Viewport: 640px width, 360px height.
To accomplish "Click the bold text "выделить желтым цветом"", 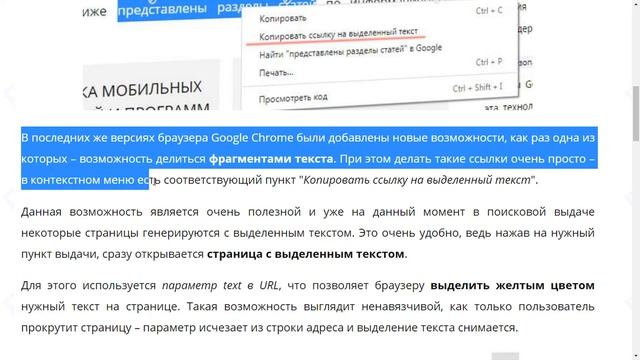I will tap(512, 285).
